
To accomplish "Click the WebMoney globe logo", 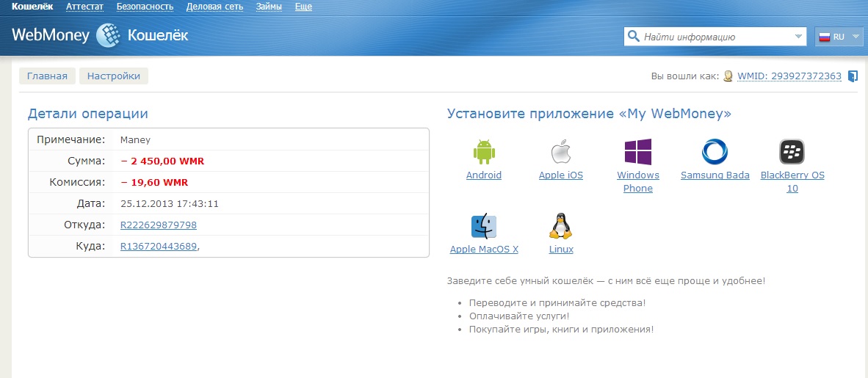I will (x=109, y=35).
